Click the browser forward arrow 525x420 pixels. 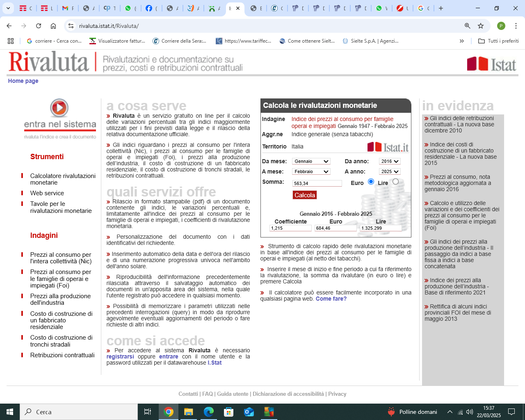pyautogui.click(x=24, y=26)
